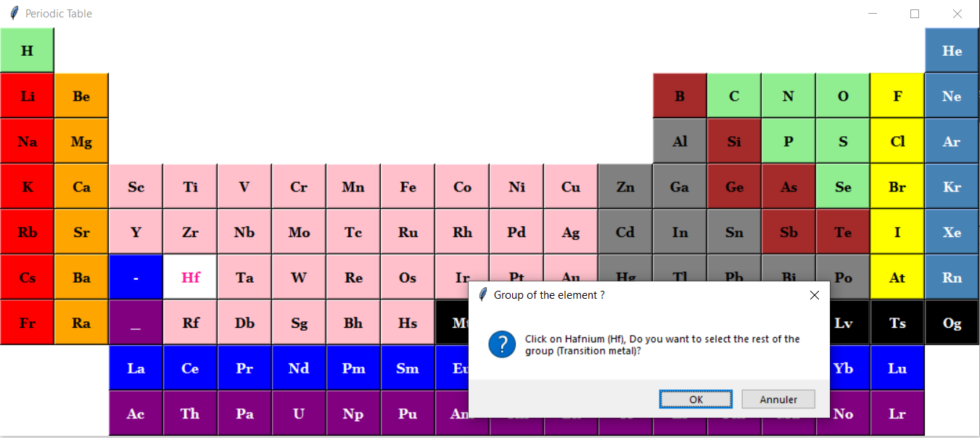980x438 pixels.
Task: Click the Oganesson (Og) tile
Action: 952,323
